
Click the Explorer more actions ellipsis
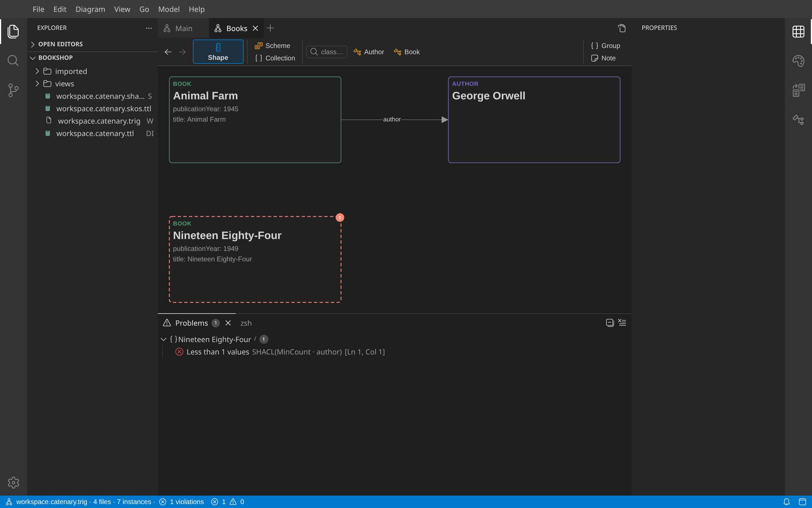coord(149,28)
